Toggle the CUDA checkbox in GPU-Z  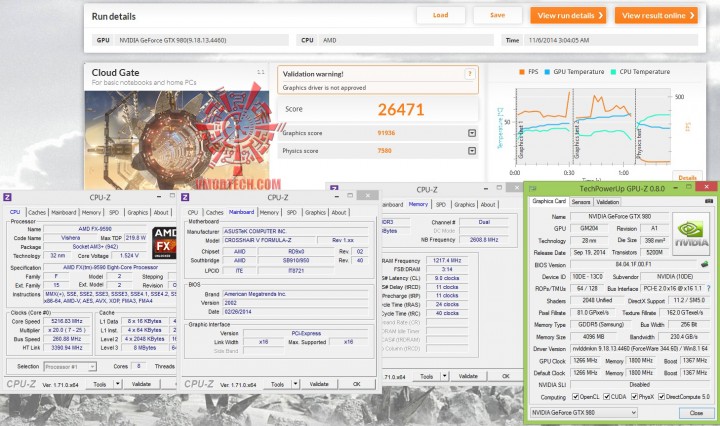(606, 397)
